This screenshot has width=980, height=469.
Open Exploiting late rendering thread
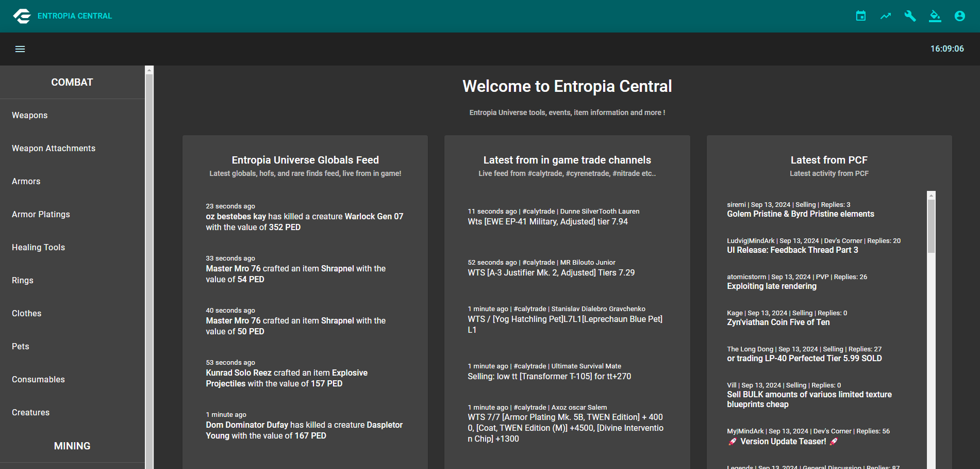(772, 286)
